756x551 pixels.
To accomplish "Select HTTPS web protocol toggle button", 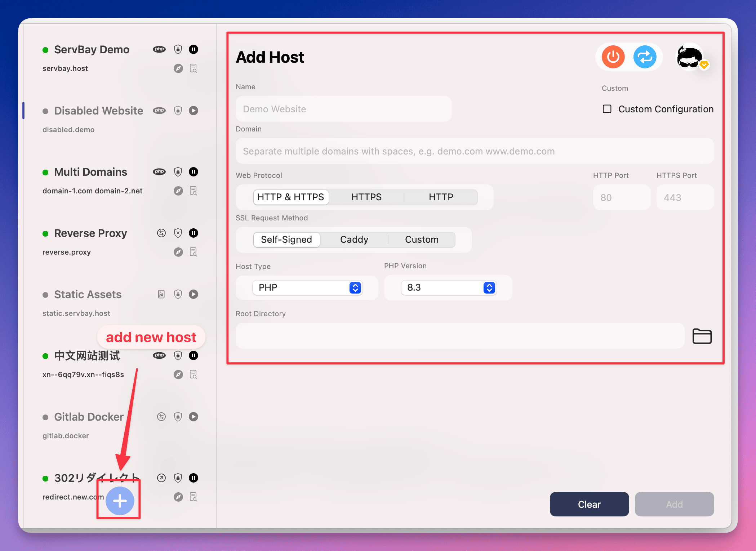I will (366, 197).
